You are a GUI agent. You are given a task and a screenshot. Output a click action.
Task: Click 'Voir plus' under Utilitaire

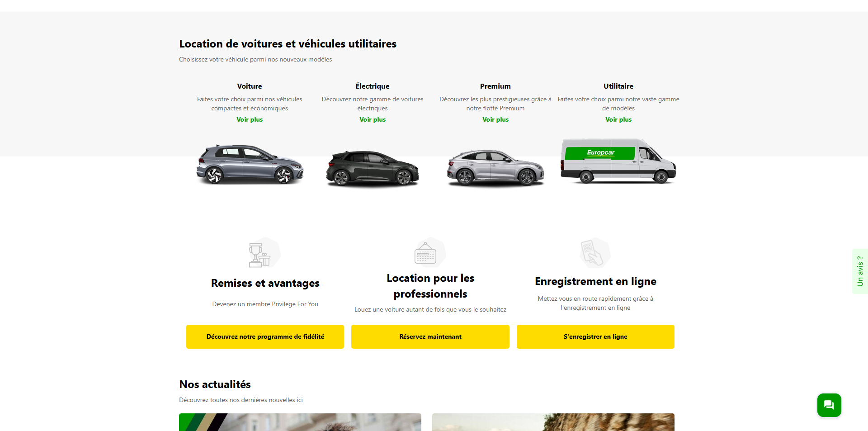[618, 119]
